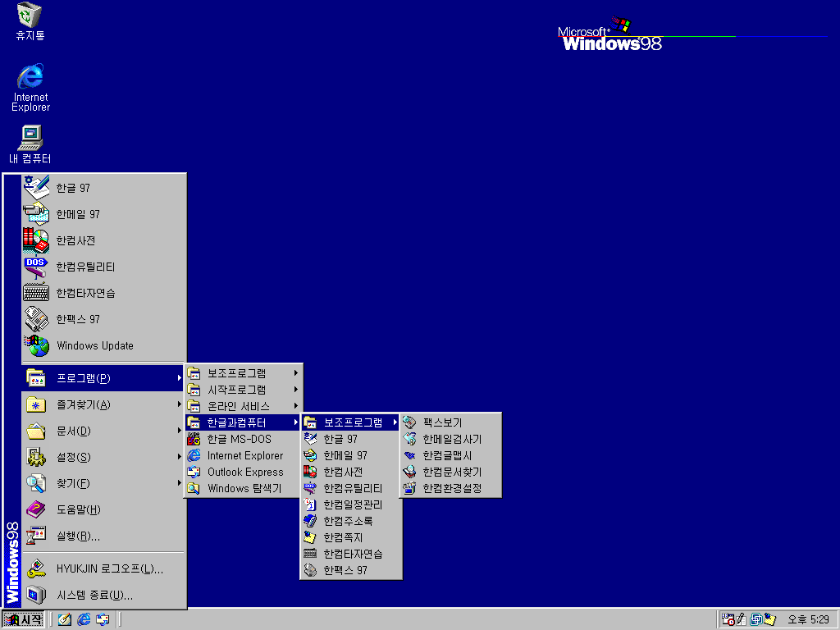
Task: Click the 오후 5:29 taskbar clock
Action: point(808,620)
